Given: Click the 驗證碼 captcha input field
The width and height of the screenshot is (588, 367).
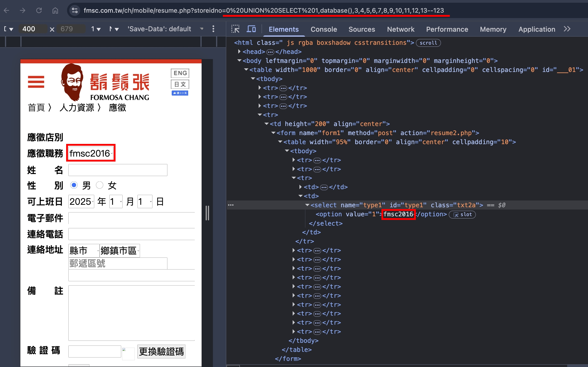Looking at the screenshot, I should click(95, 351).
